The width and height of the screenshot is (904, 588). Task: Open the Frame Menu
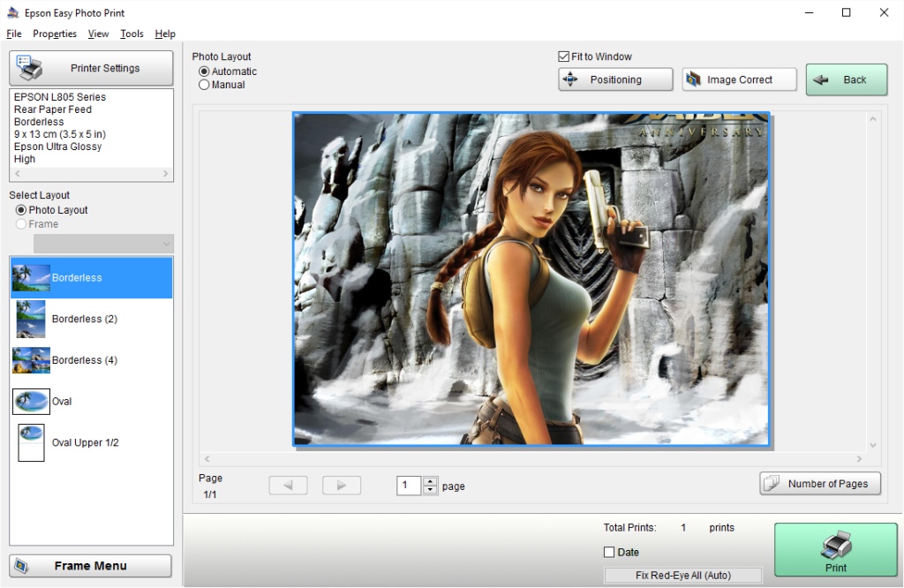90,566
